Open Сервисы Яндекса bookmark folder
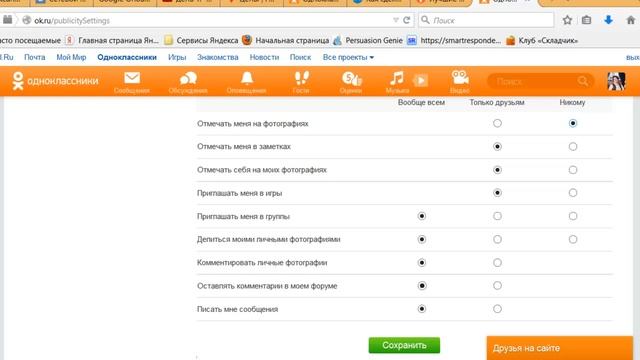This screenshot has height=360, width=640. [x=202, y=40]
